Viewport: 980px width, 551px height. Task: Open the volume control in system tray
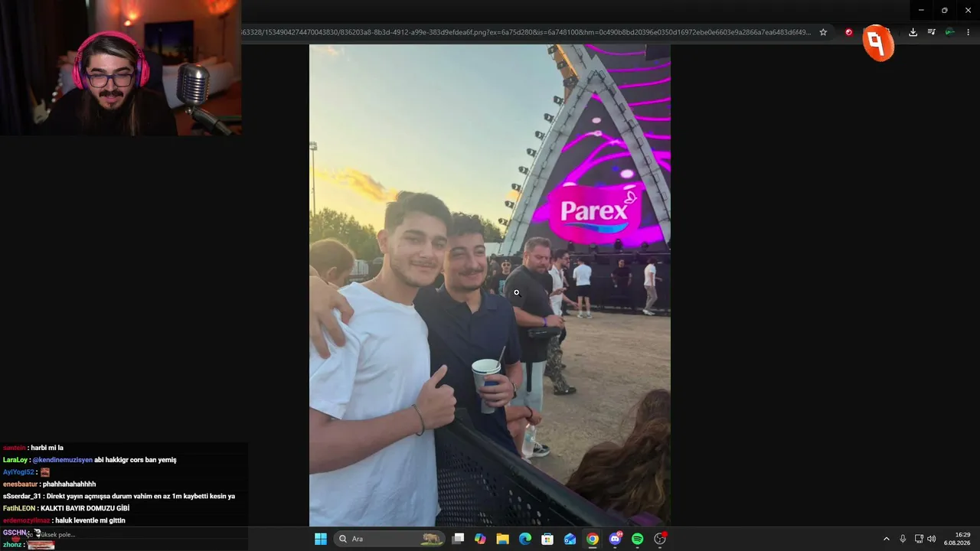coord(932,539)
